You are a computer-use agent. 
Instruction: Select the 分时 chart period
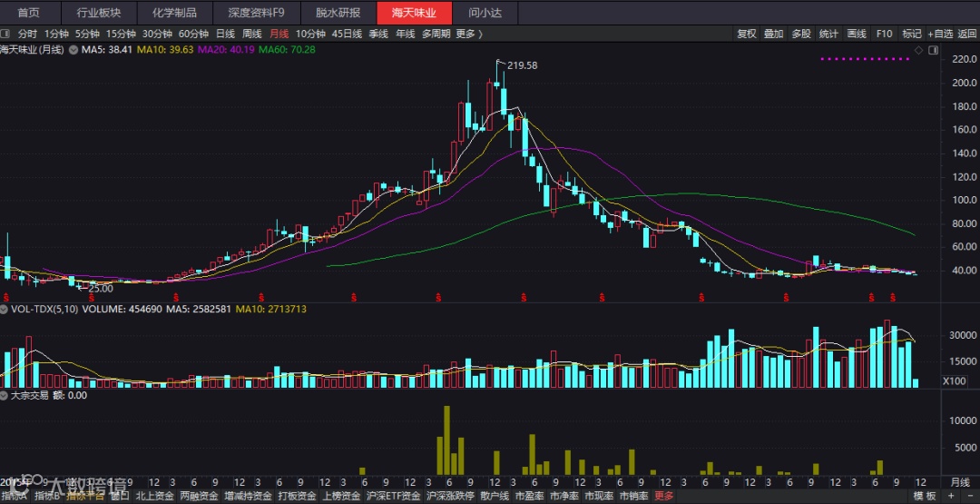tap(27, 34)
